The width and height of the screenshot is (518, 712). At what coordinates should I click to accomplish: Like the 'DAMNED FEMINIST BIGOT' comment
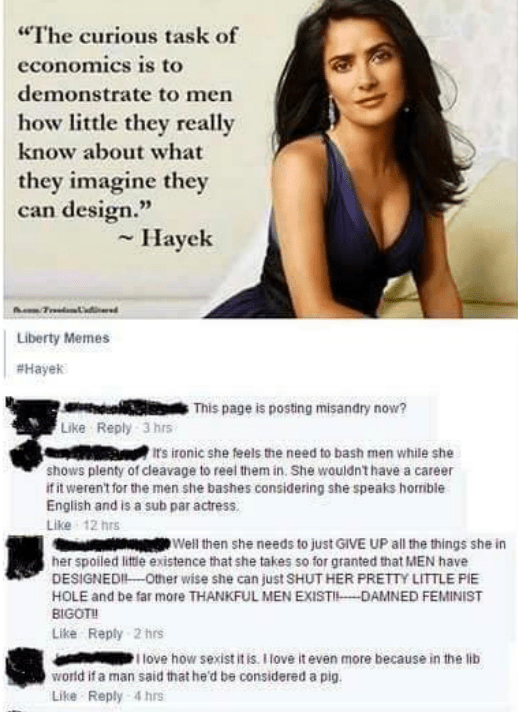pos(64,633)
